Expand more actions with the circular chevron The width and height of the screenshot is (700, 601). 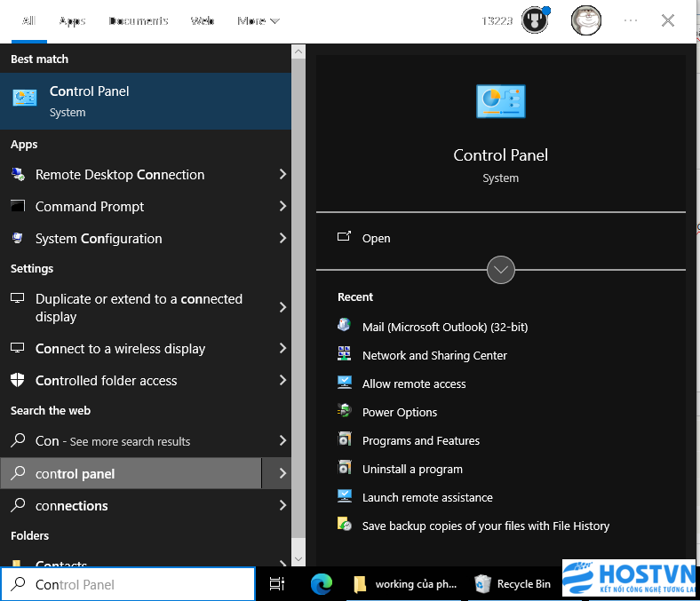[x=501, y=270]
